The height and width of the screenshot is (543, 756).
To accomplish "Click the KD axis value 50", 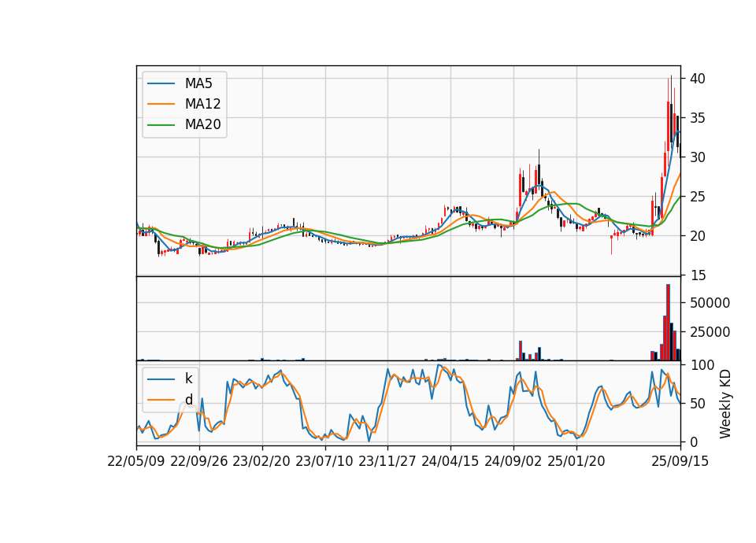I will 697,404.
